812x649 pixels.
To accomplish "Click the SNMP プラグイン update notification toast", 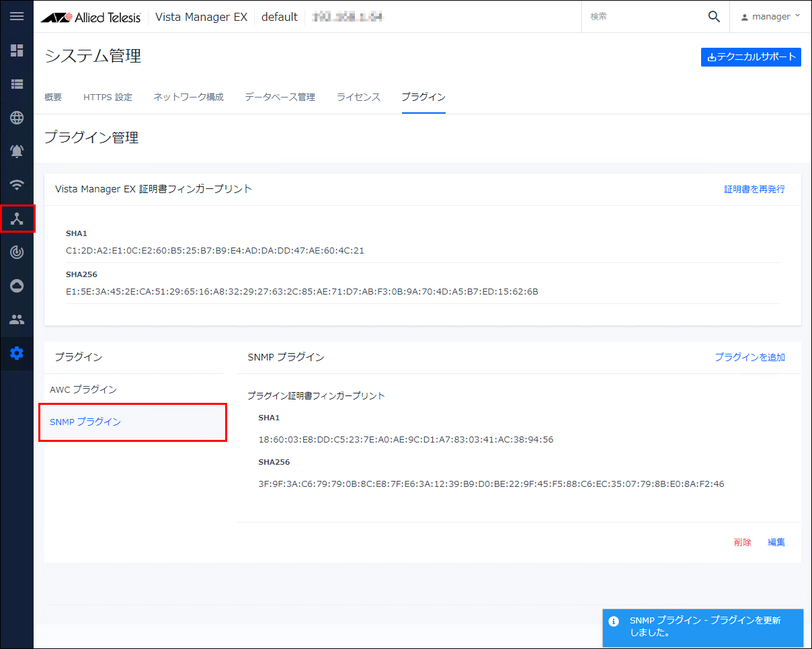I will point(703,627).
